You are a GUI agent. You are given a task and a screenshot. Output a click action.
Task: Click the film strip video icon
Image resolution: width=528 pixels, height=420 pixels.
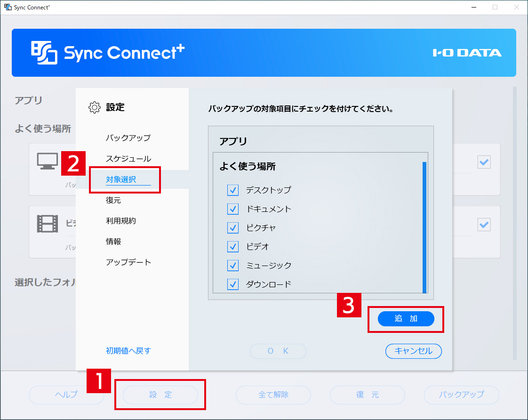click(48, 224)
